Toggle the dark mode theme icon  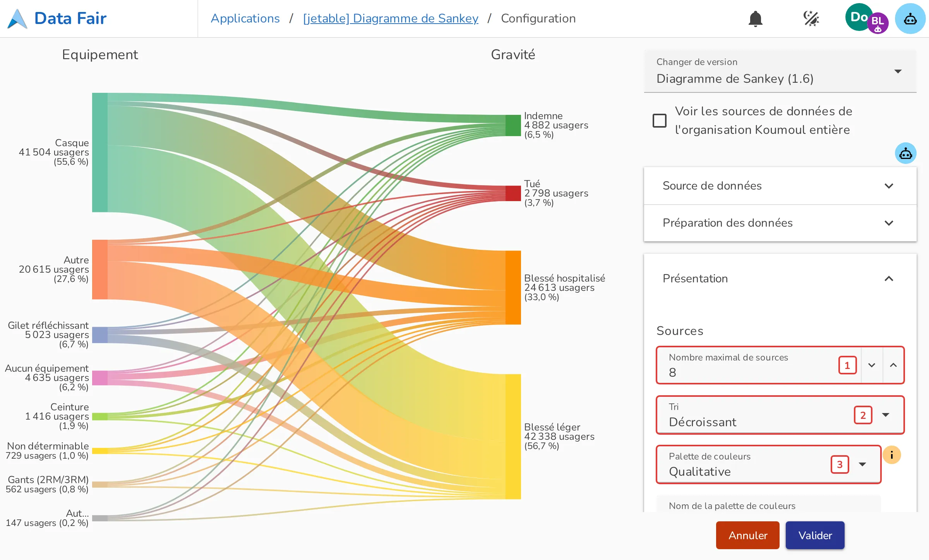click(811, 19)
